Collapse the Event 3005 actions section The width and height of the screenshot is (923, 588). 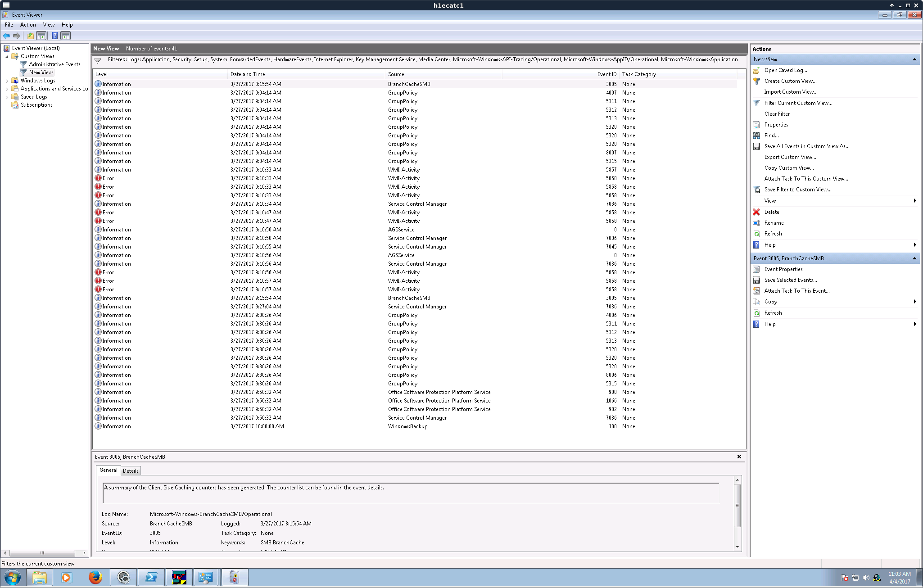[914, 258]
